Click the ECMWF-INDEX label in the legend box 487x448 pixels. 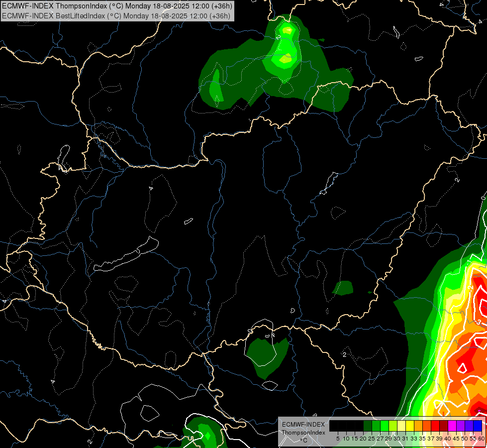303,425
